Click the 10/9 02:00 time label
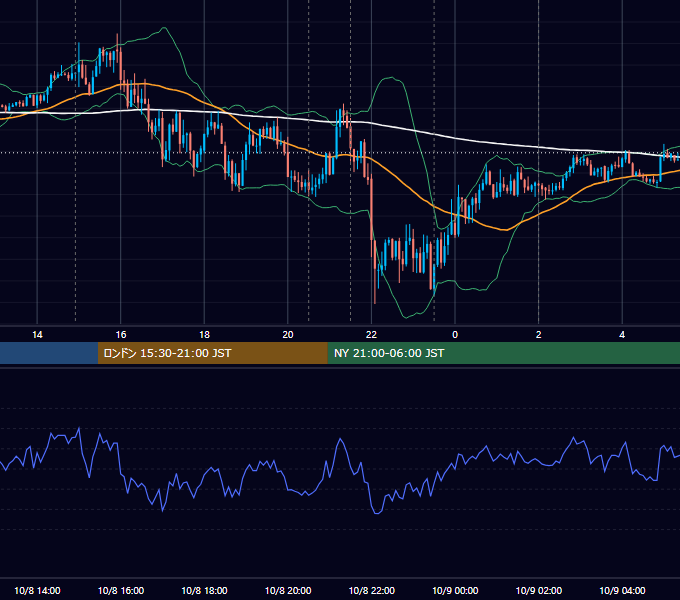 click(539, 590)
